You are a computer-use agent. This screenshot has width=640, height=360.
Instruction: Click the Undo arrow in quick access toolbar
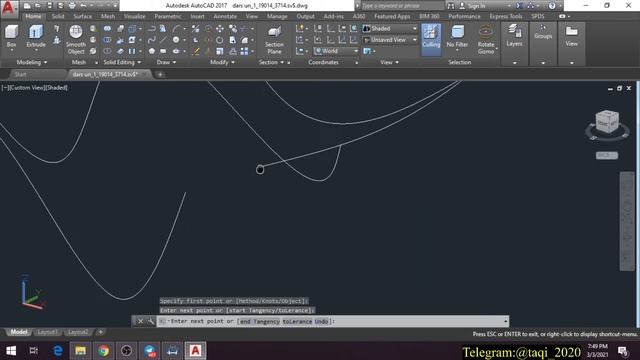coord(83,6)
